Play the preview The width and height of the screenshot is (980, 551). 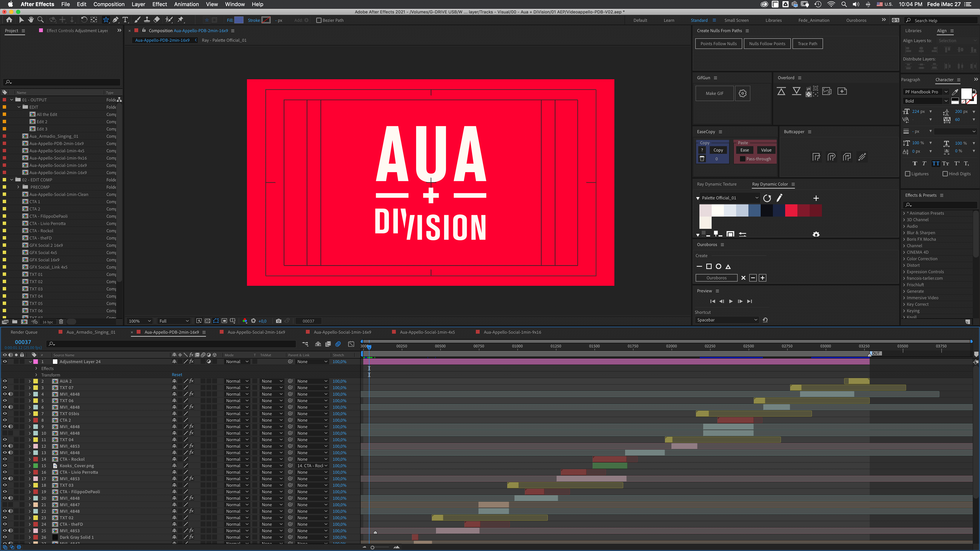tap(731, 301)
